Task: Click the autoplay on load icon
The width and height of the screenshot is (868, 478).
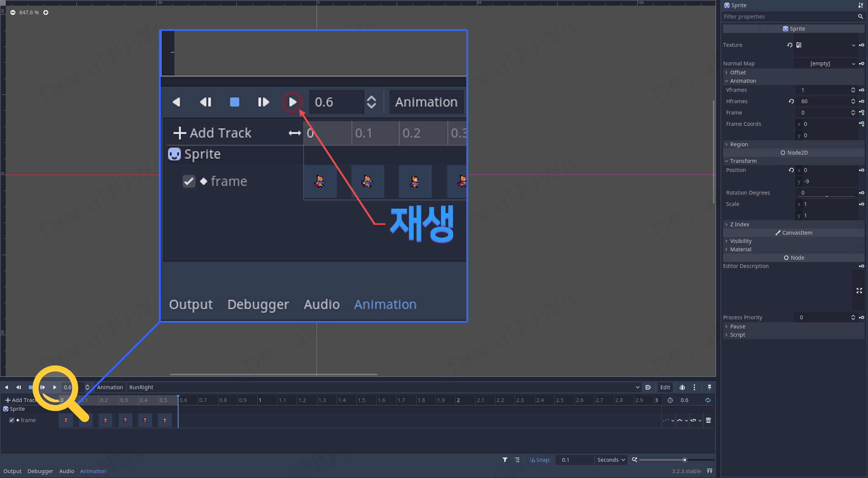Action: [x=648, y=387]
